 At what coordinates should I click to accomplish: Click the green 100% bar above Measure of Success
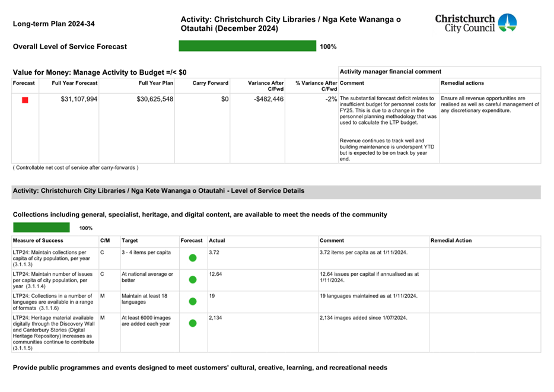[42, 228]
